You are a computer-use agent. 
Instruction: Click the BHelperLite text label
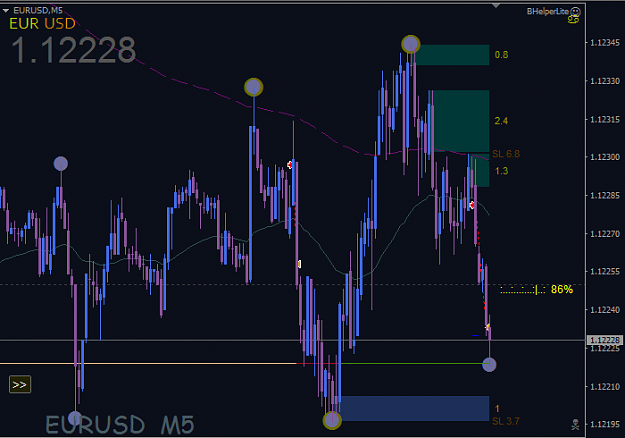[548, 12]
